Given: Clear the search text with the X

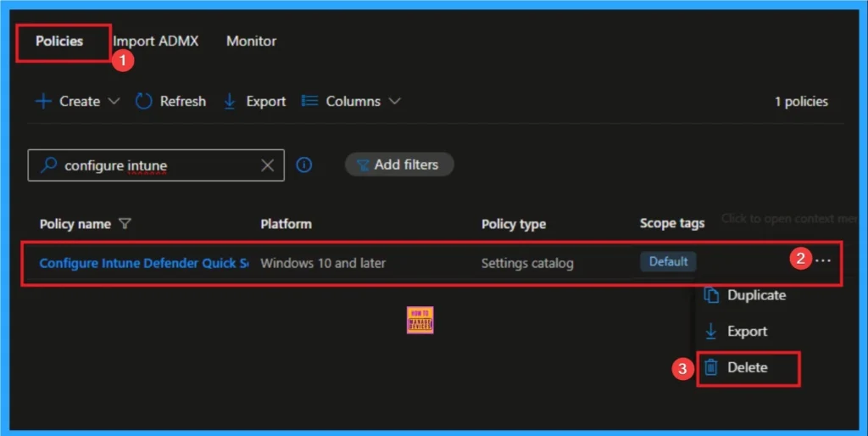Looking at the screenshot, I should pos(267,165).
